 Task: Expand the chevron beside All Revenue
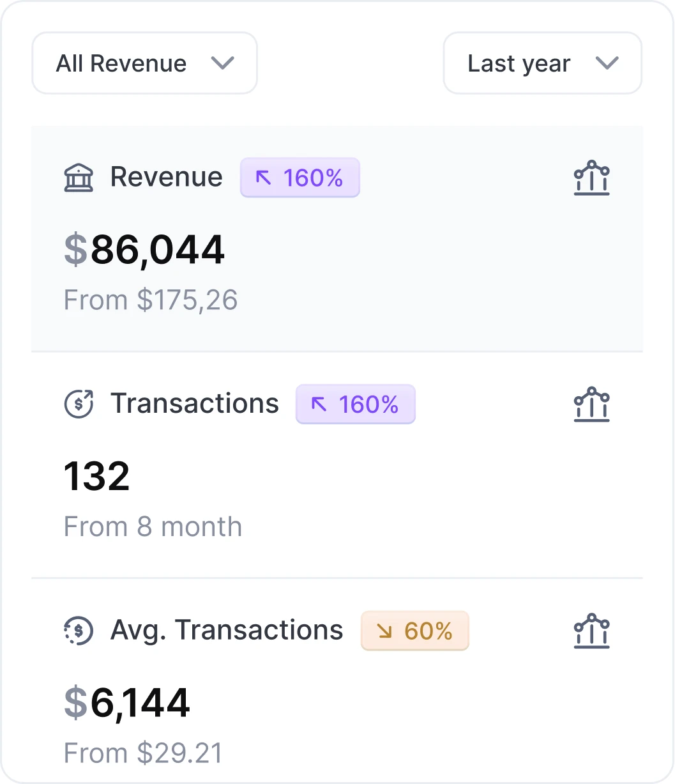tap(223, 63)
